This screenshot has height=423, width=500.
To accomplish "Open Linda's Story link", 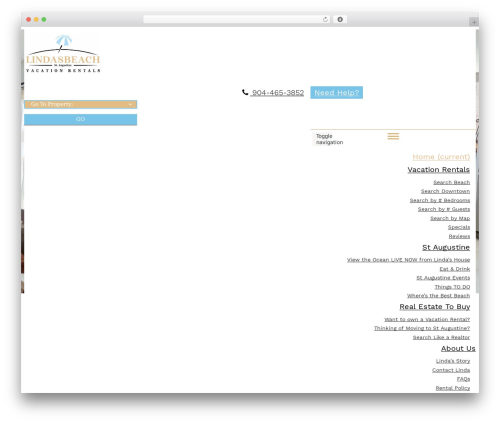I will click(453, 361).
